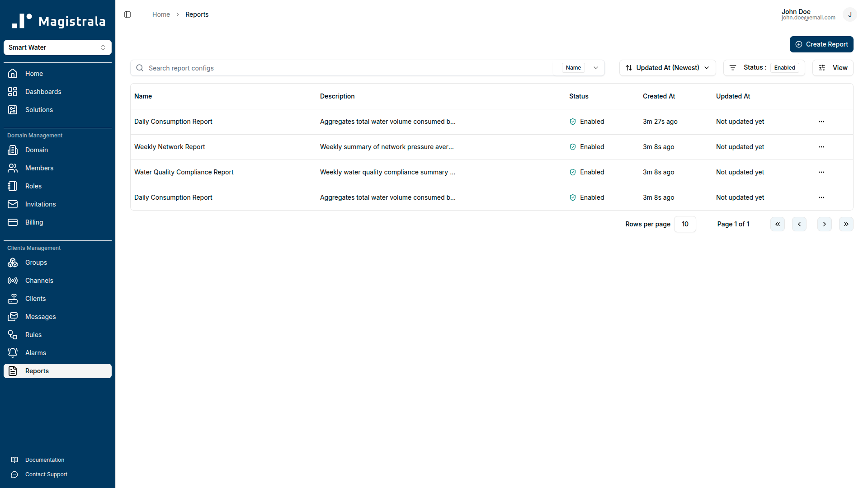Navigate to Rules from the sidebar

[x=33, y=335]
